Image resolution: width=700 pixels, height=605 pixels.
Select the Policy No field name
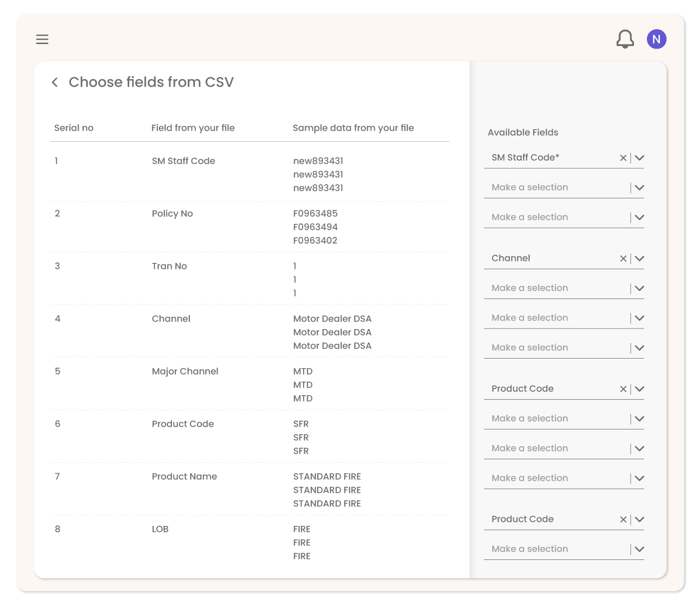(172, 213)
